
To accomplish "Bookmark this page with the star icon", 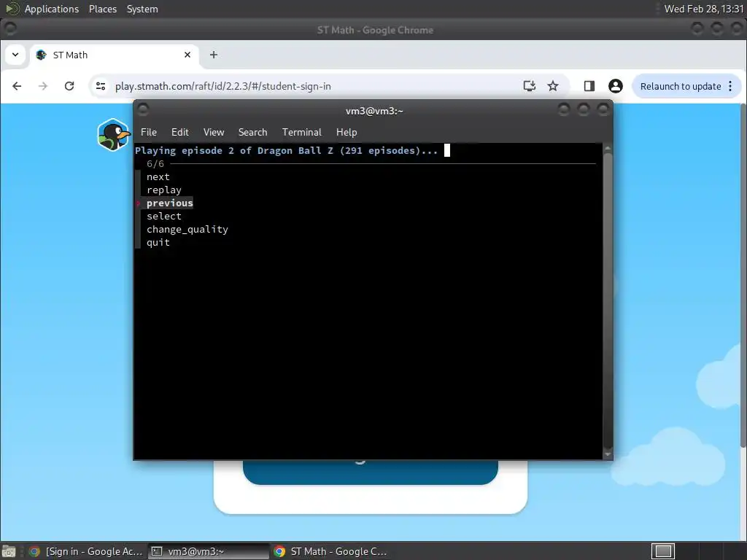I will click(x=553, y=86).
